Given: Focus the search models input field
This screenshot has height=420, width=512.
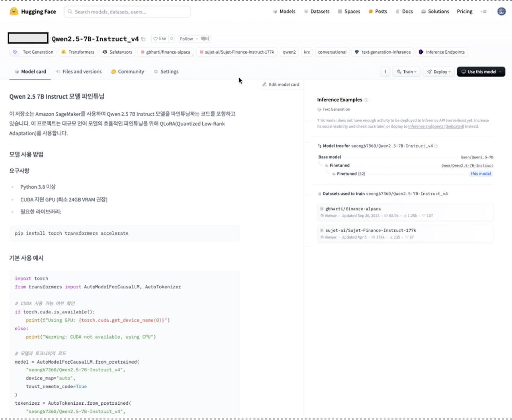Looking at the screenshot, I should pos(127,12).
